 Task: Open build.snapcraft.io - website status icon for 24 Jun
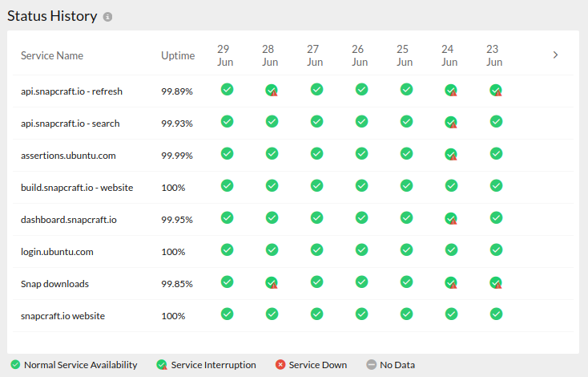[451, 185]
